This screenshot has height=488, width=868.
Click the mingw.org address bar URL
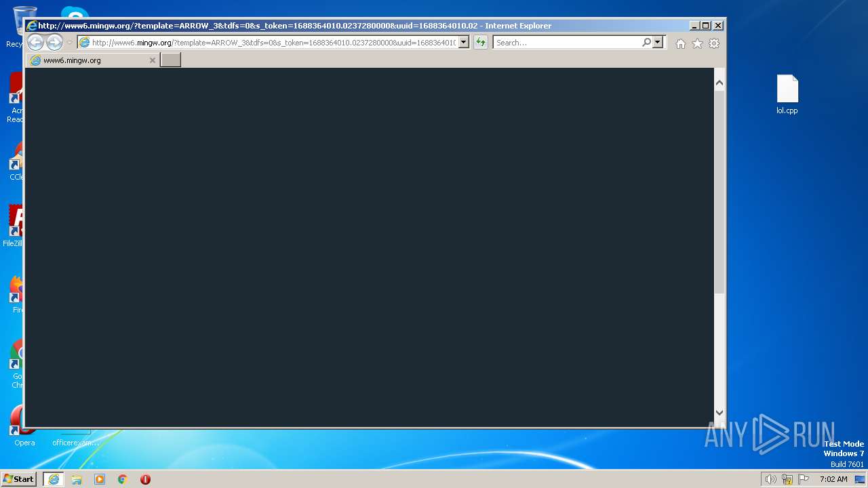click(x=274, y=43)
